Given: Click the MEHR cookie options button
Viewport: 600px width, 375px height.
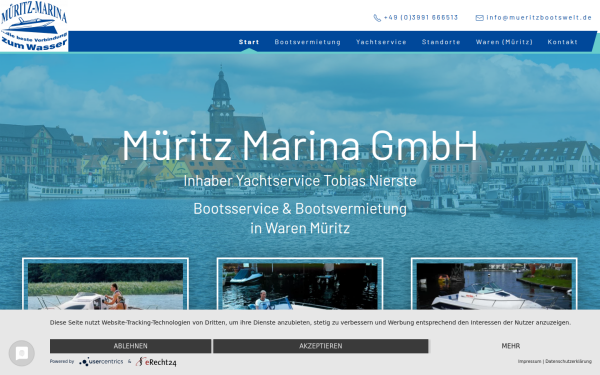Looking at the screenshot, I should click(x=510, y=346).
